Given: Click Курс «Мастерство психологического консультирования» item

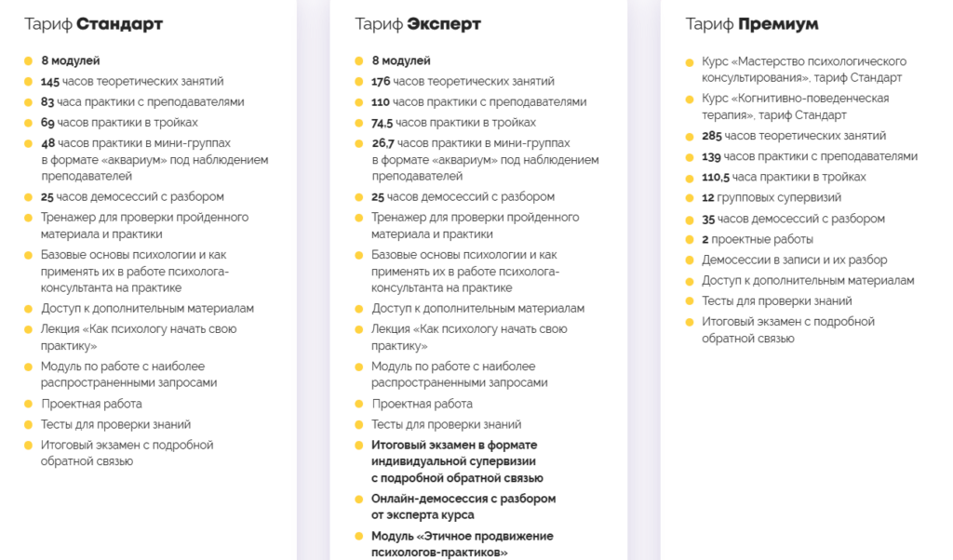Looking at the screenshot, I should pyautogui.click(x=804, y=69).
